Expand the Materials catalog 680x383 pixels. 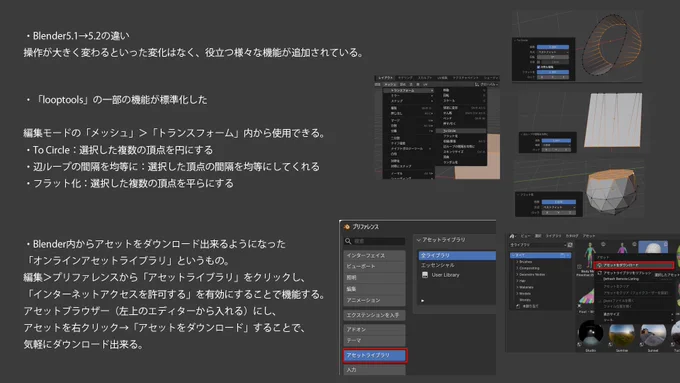517,287
